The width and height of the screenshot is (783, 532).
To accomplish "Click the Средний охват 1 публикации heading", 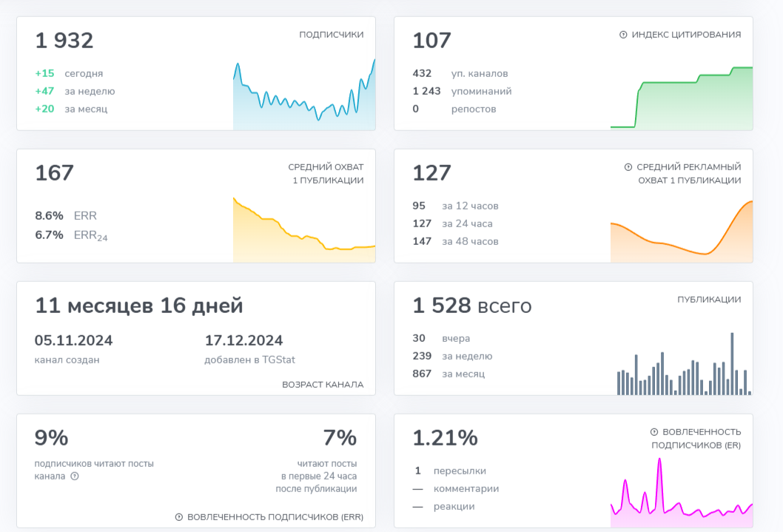I will coord(326,174).
